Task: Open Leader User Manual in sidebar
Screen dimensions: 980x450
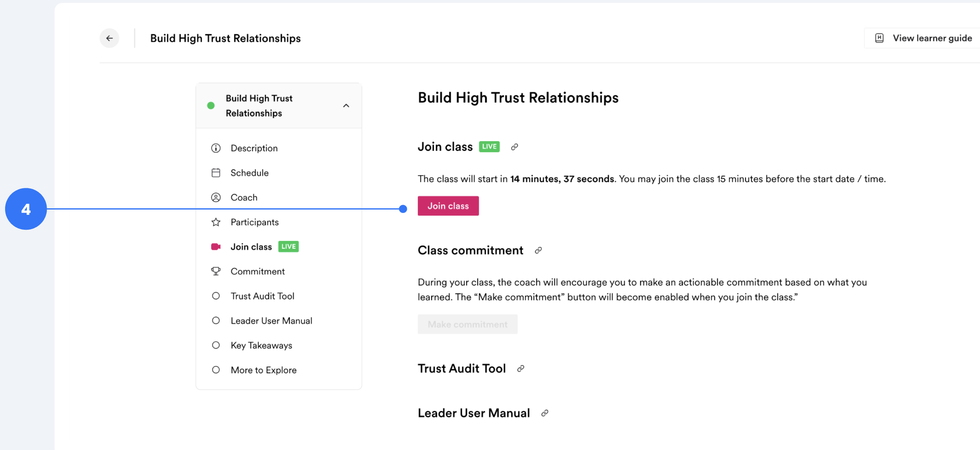Action: pyautogui.click(x=271, y=321)
